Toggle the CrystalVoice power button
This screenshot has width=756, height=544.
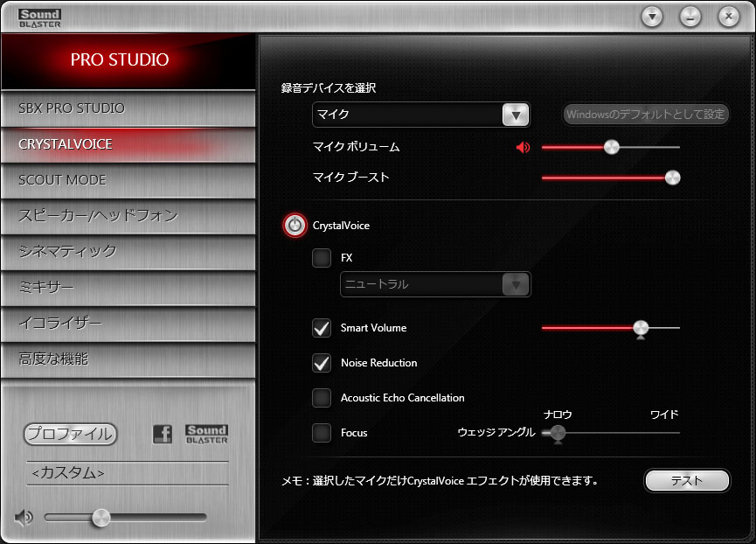[295, 226]
